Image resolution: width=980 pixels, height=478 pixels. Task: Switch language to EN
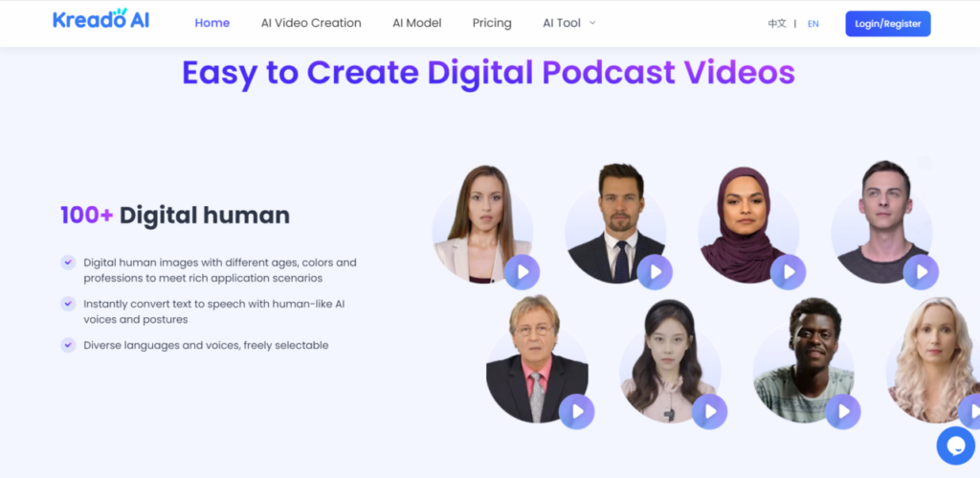813,24
